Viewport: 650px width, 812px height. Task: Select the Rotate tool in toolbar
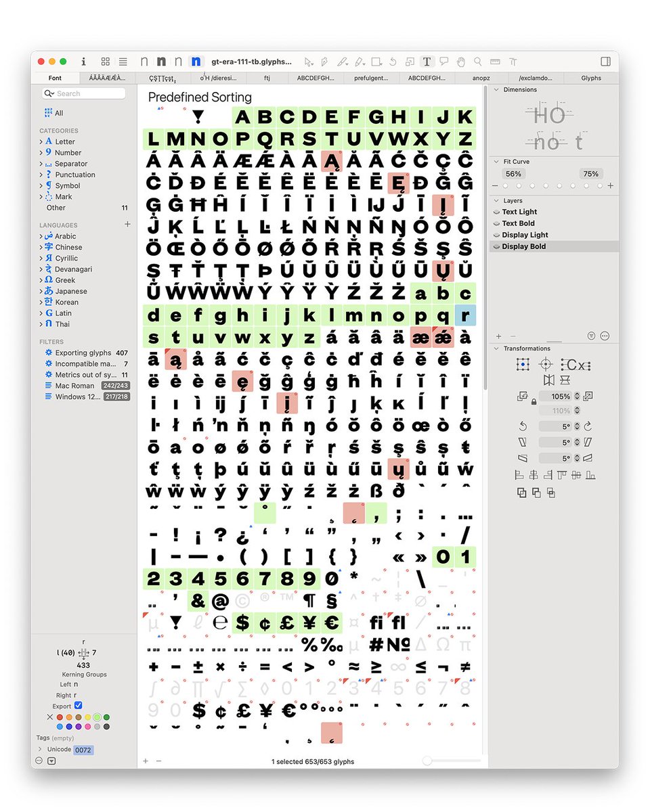coord(393,62)
